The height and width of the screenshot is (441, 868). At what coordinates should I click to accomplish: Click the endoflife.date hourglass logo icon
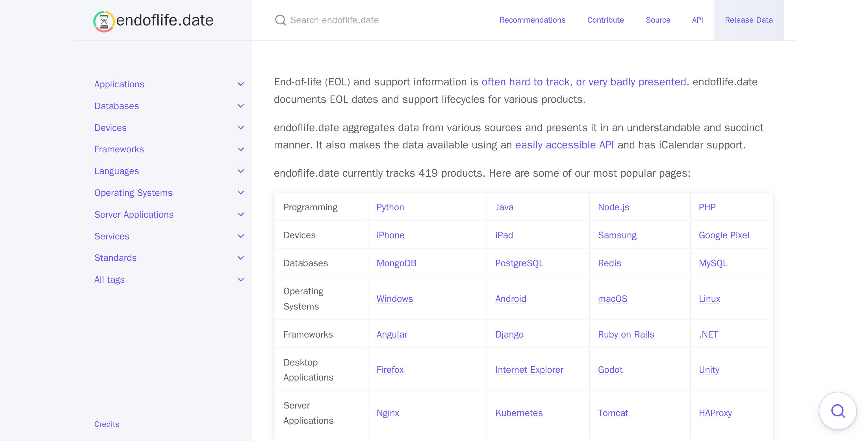pyautogui.click(x=104, y=21)
